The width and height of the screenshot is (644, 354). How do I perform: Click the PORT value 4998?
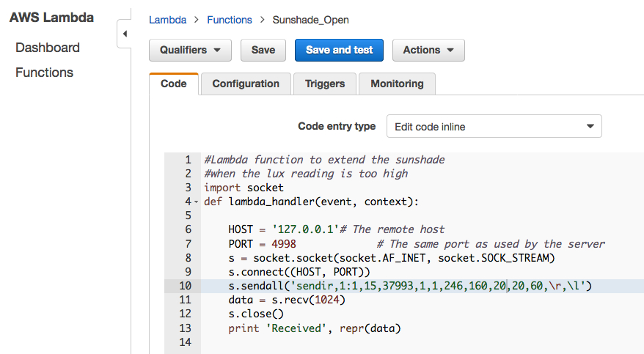(x=284, y=243)
